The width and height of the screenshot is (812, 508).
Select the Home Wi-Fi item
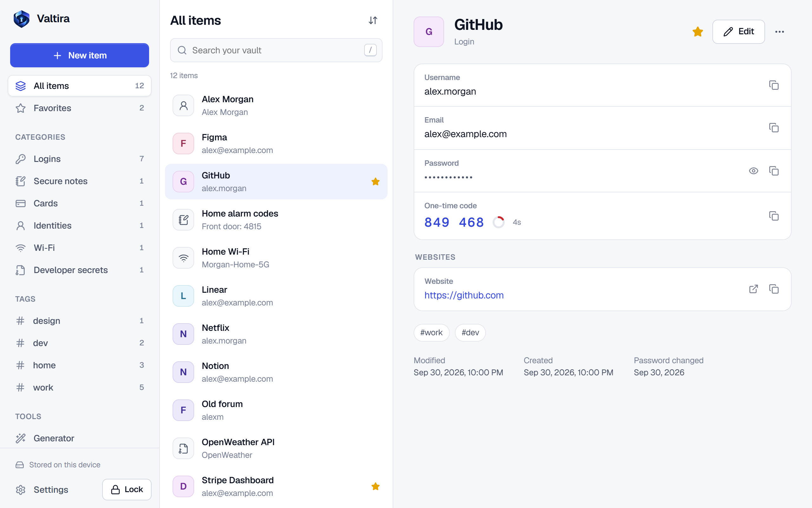coord(276,258)
